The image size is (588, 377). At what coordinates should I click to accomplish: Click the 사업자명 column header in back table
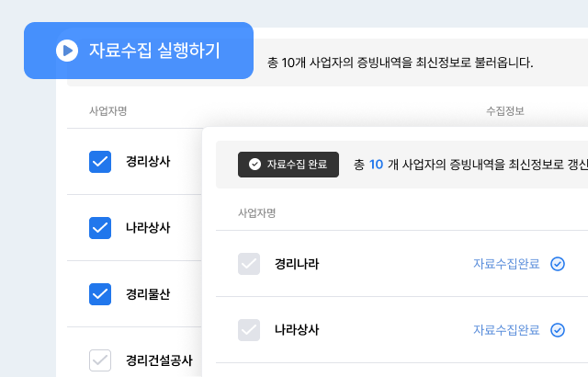coord(108,111)
